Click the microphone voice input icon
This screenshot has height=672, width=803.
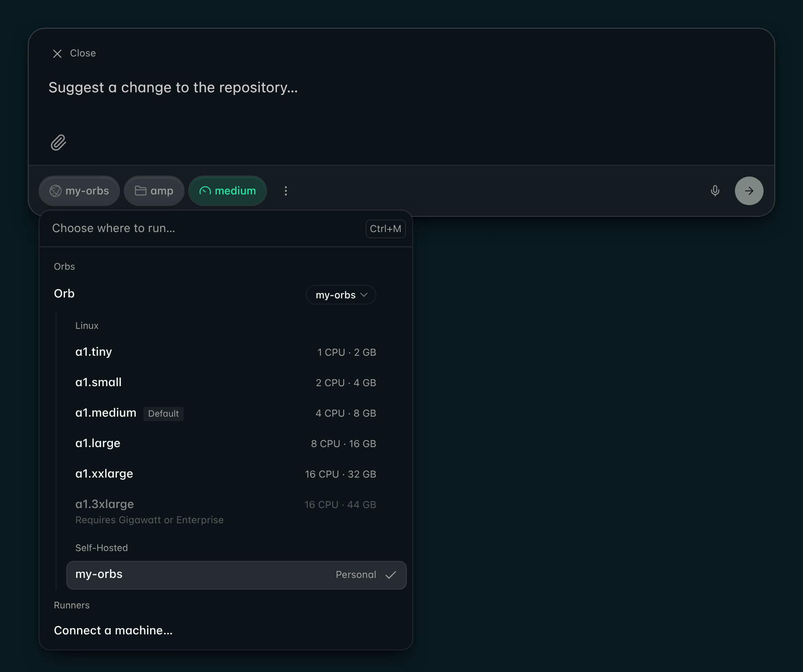point(715,191)
